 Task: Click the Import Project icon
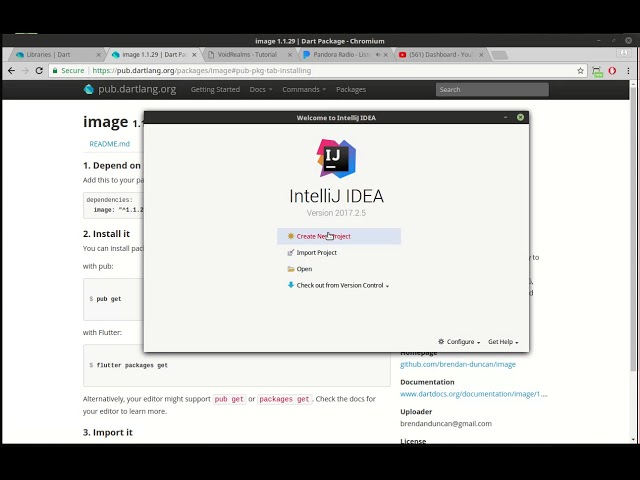point(291,253)
